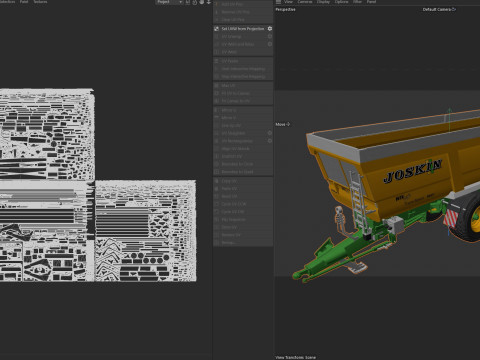Click the lower-right UV tile in texture view

coord(146,231)
